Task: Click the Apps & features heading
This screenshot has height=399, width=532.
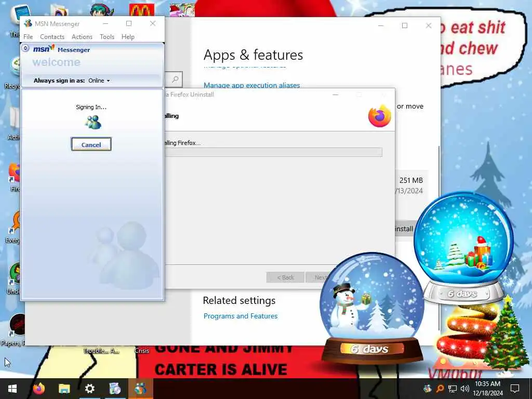Action: click(x=253, y=55)
